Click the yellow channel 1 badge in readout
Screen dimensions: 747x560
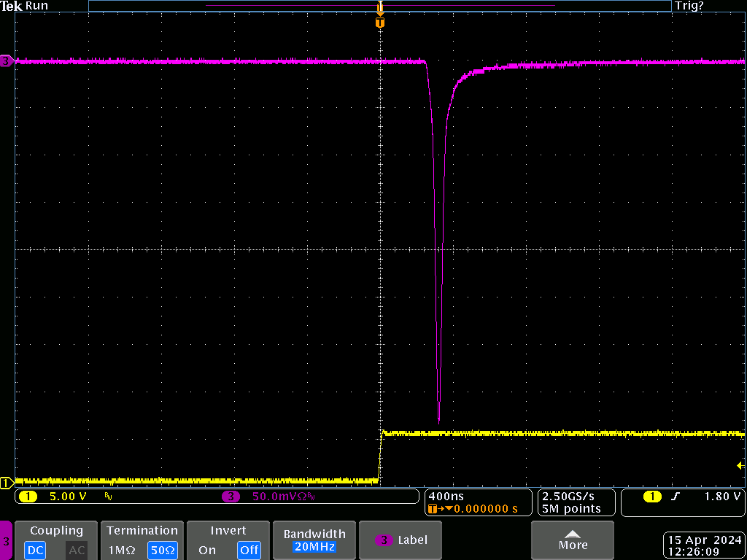pos(28,497)
